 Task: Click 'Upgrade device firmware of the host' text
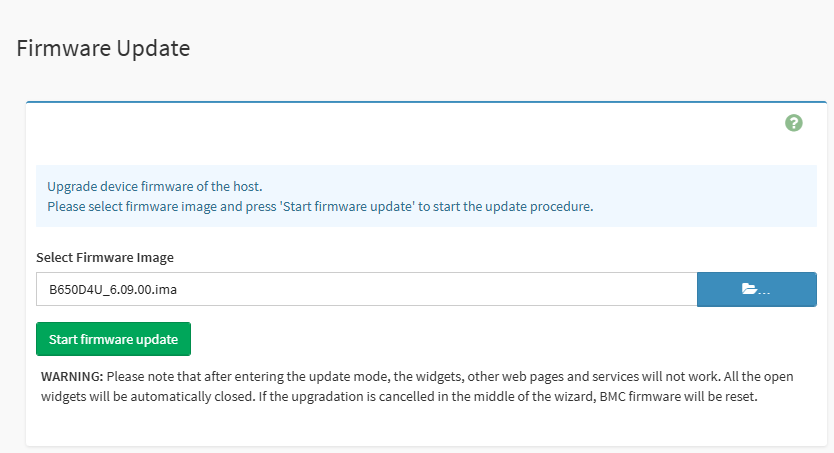(x=154, y=186)
